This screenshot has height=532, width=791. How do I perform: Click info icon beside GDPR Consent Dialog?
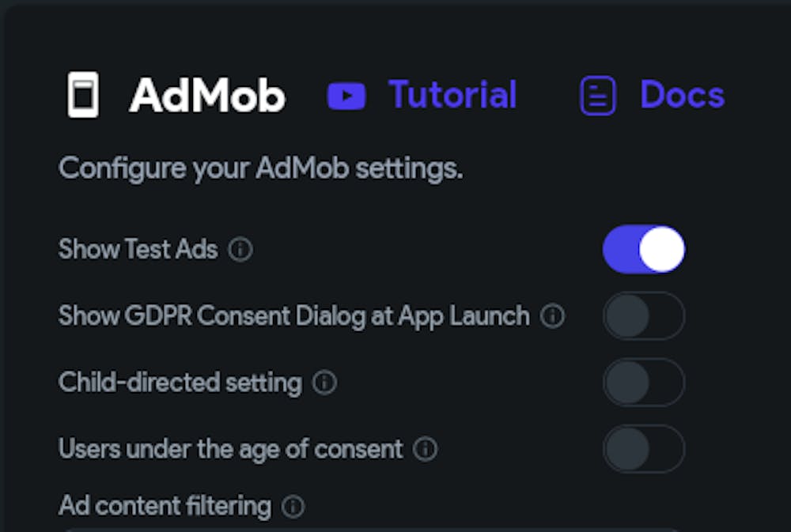click(x=552, y=316)
